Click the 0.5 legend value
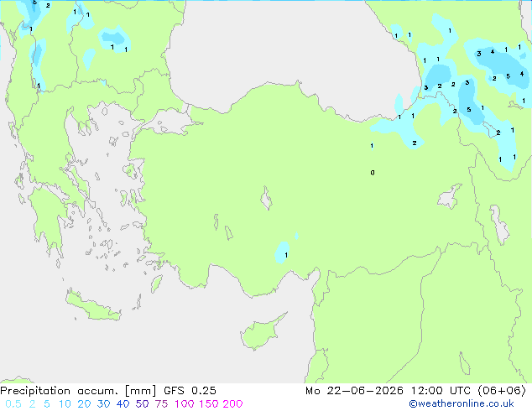Image resolution: width=532 pixels, height=411 pixels. (13, 404)
